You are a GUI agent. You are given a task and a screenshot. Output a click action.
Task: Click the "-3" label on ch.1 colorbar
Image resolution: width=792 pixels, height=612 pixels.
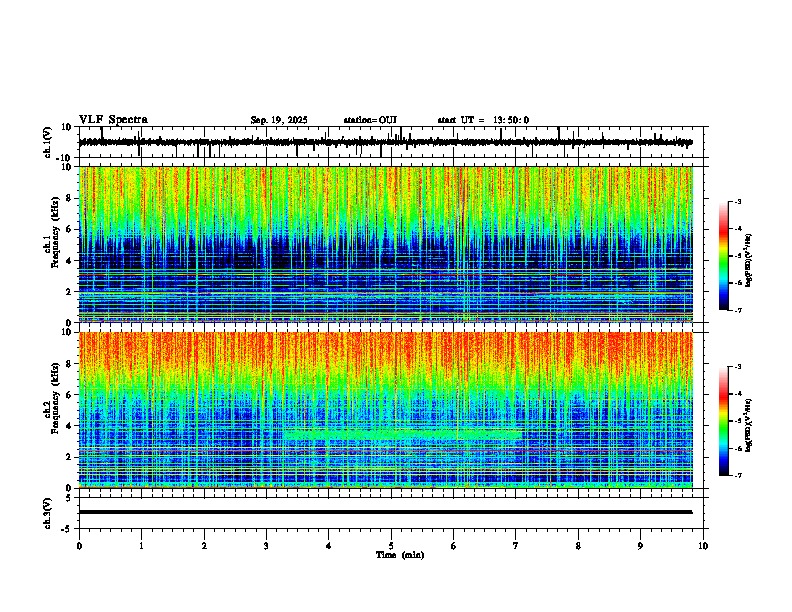coord(738,201)
